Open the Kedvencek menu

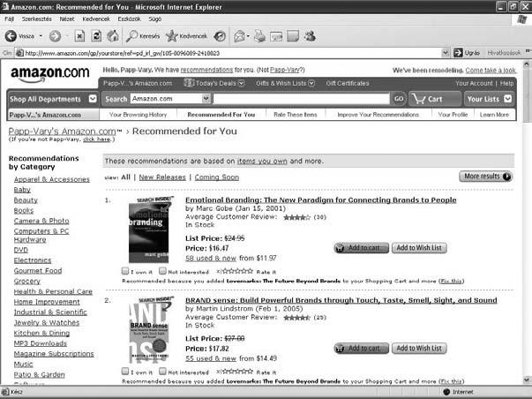(x=96, y=19)
